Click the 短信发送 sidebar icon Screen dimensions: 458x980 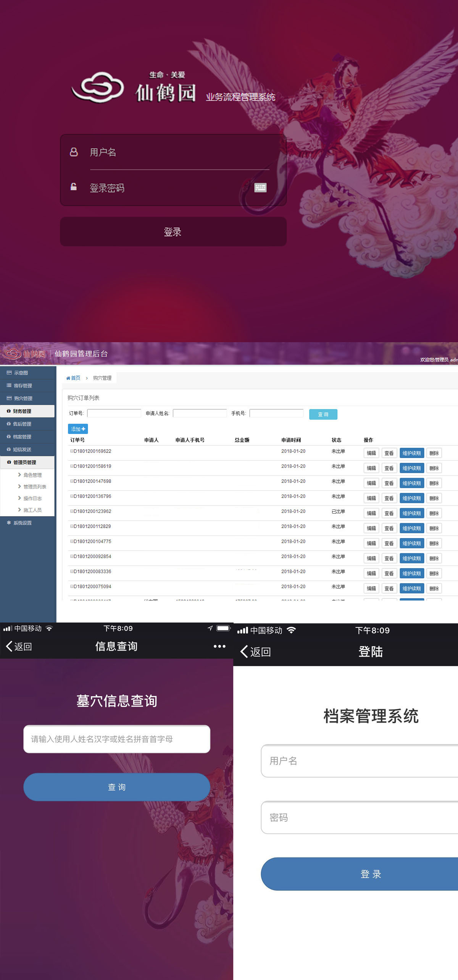click(9, 450)
